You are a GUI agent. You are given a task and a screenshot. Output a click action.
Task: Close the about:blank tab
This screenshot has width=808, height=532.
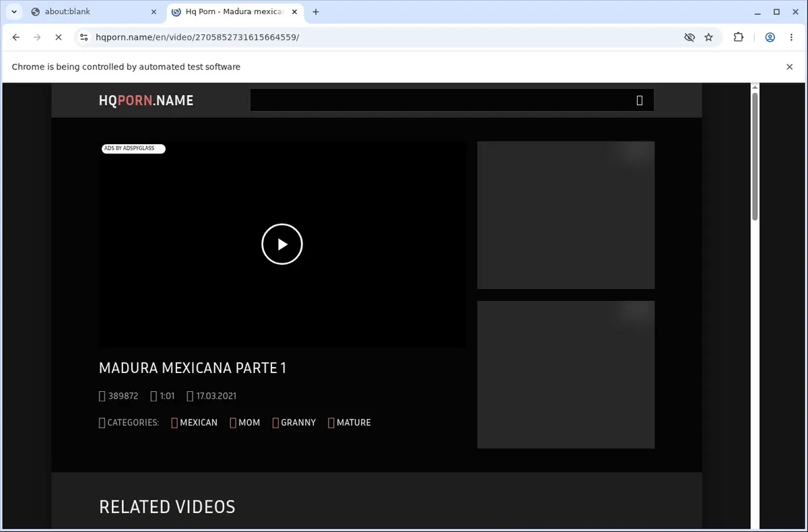154,12
